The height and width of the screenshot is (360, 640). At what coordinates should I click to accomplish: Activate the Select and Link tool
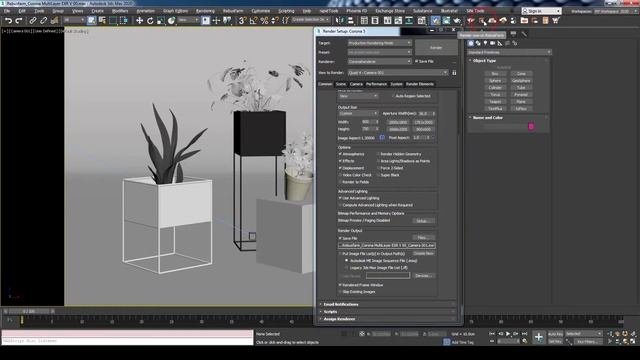(x=33, y=20)
